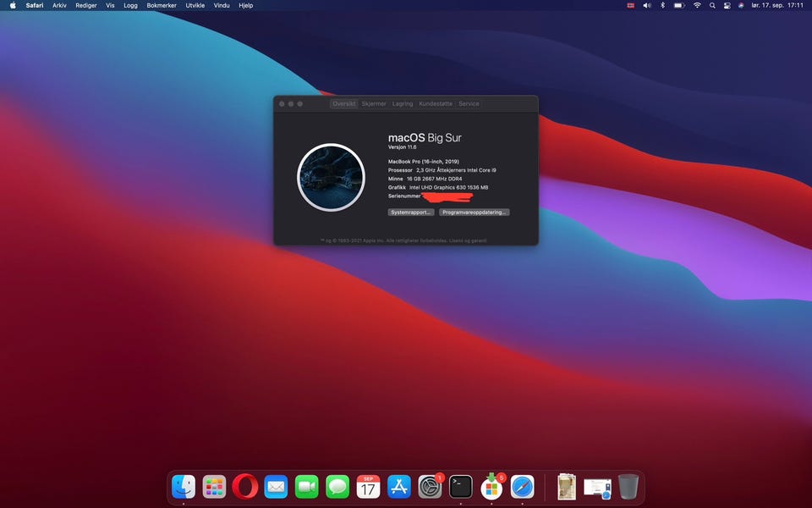Select the Kundestøtte tab
The image size is (812, 508).
(x=436, y=103)
